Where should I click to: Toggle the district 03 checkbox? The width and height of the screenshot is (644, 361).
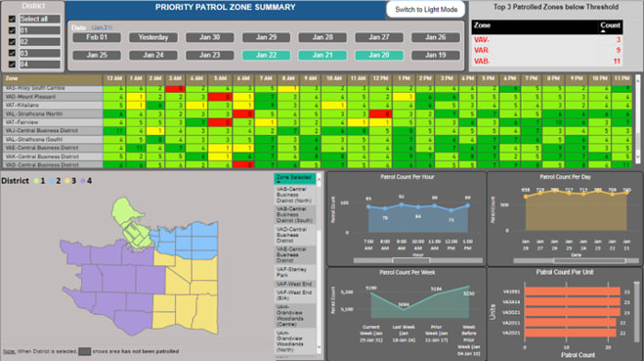[12, 53]
